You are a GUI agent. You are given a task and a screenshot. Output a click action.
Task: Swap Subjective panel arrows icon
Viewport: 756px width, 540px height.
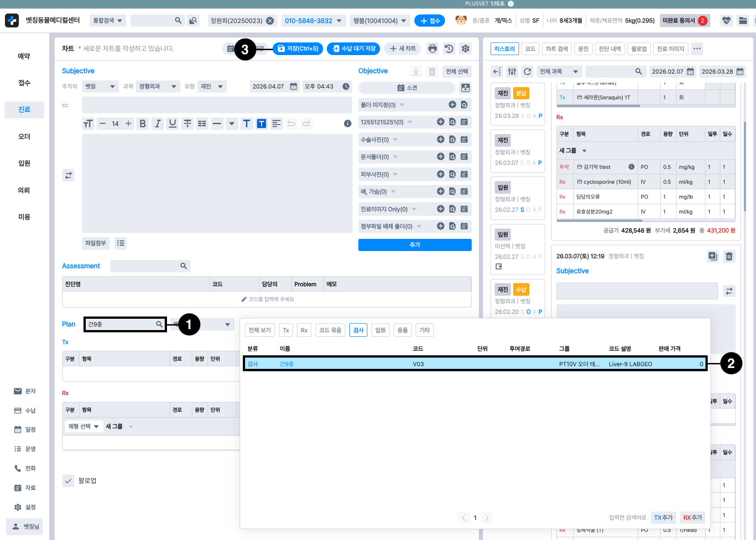tap(69, 176)
